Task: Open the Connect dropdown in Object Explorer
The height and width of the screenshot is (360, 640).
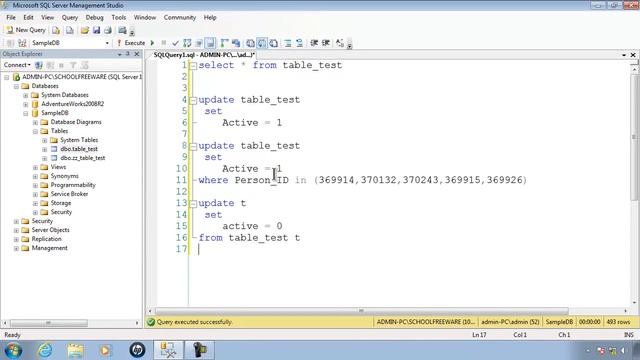Action: click(17, 65)
